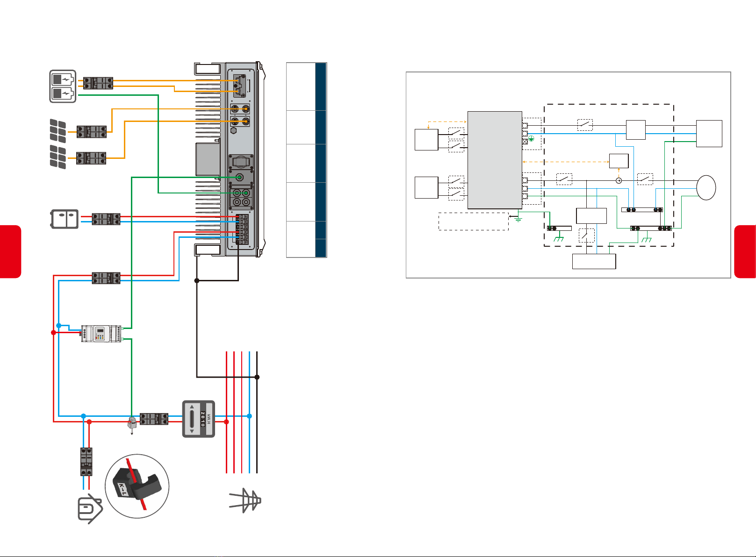The height and width of the screenshot is (557, 756).
Task: Select the breaker next to the battery
Action: coord(98,83)
